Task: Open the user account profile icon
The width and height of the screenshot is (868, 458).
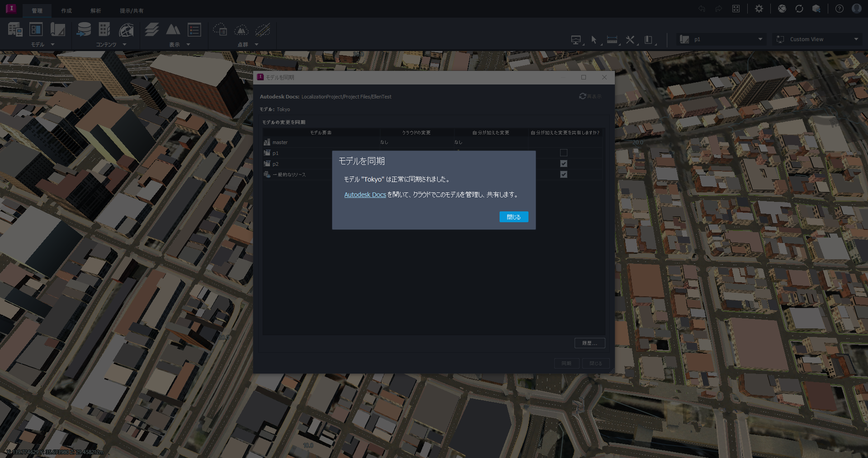Action: [x=857, y=9]
